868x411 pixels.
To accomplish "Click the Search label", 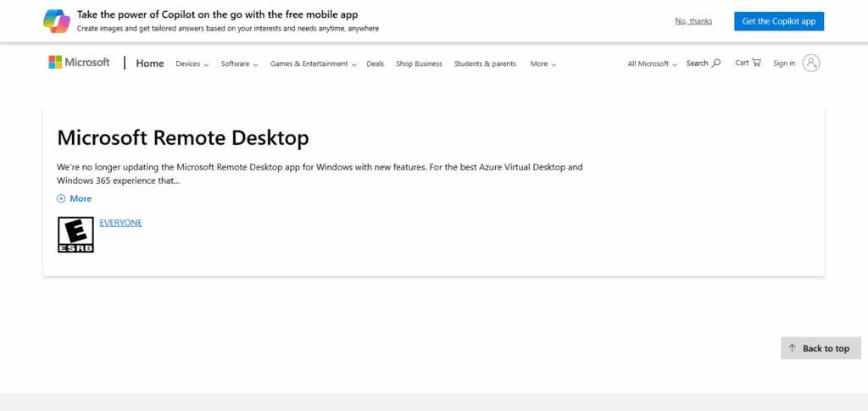I will 697,63.
